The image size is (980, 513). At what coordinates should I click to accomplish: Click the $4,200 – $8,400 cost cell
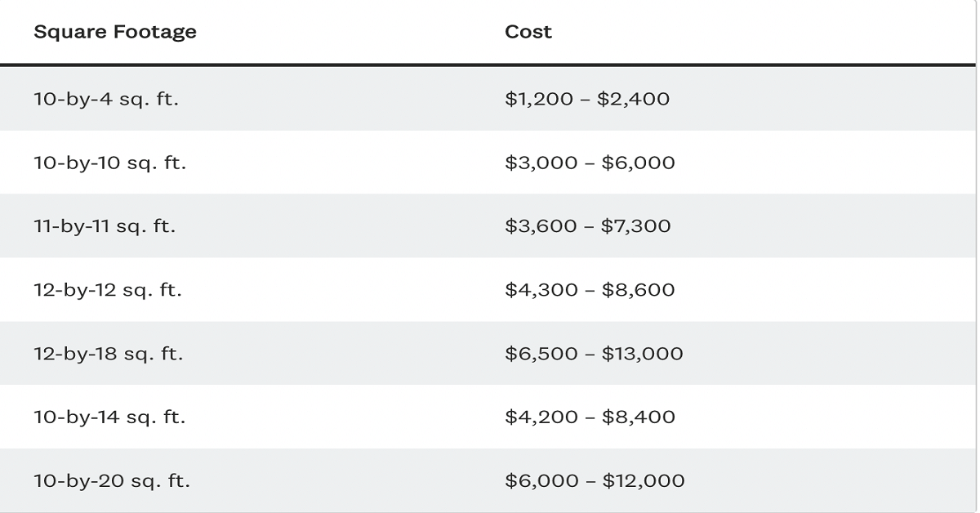(590, 417)
